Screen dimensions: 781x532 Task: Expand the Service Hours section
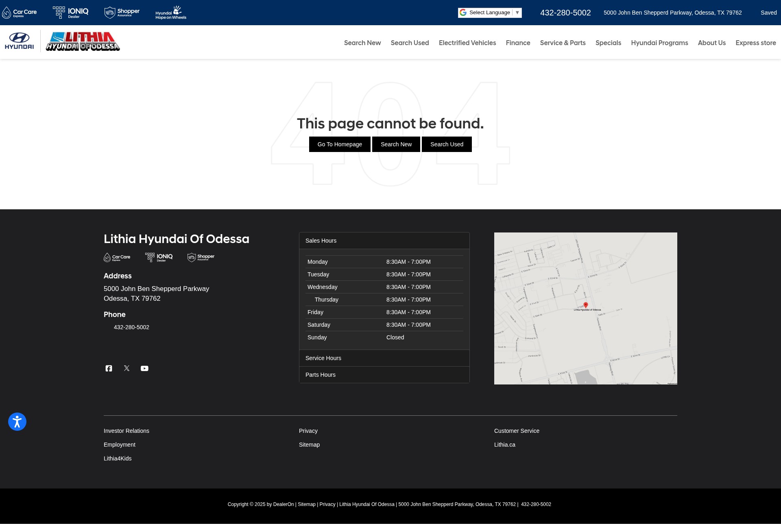click(384, 358)
